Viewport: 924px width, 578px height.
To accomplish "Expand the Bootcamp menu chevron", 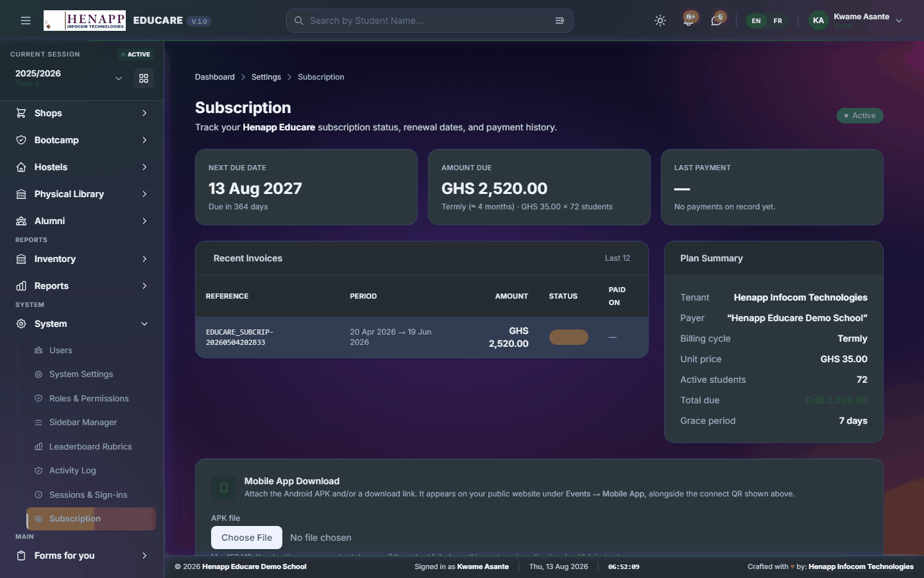I will (x=144, y=140).
